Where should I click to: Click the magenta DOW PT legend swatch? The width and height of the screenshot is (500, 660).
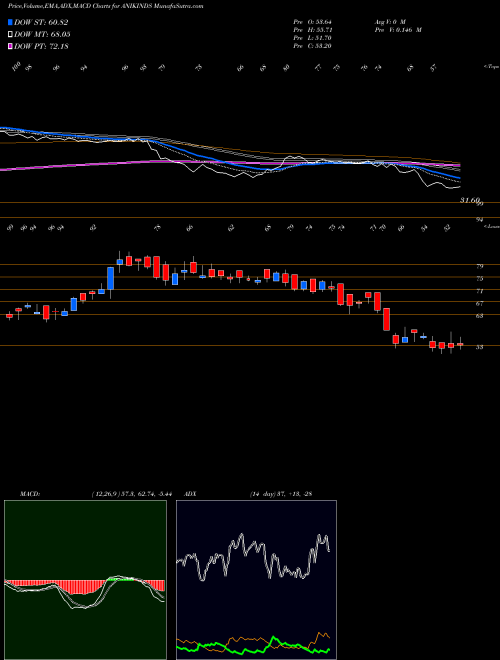[10, 46]
